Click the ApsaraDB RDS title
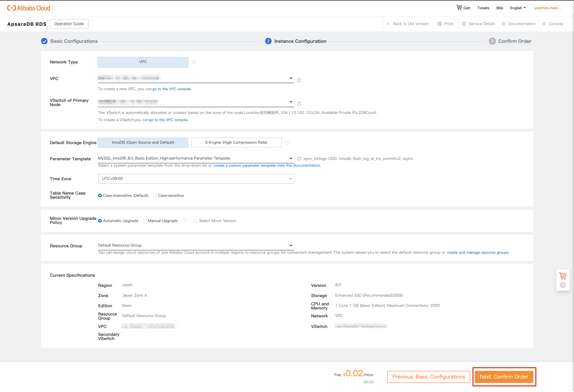Screen dimensions: 574x392 click(27, 24)
